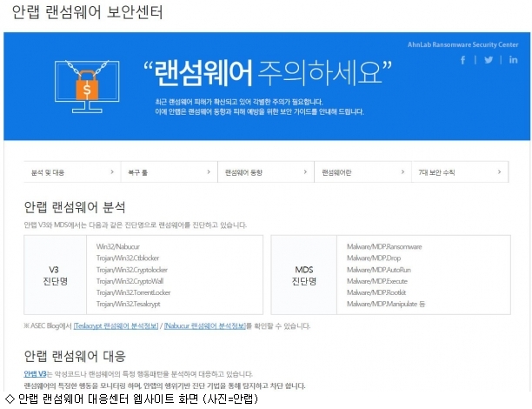Select the Malware/MDP.Ransomware entry
This screenshot has height=409, width=532.
coord(384,246)
